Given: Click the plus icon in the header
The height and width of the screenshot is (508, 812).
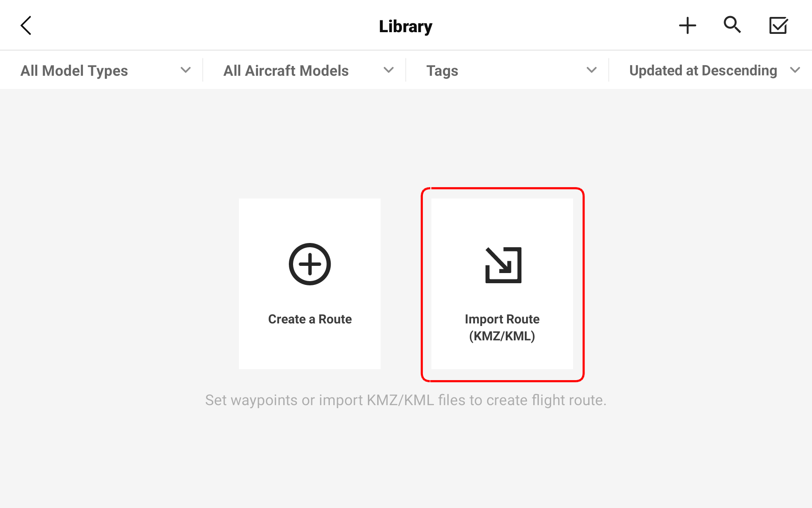Looking at the screenshot, I should click(687, 26).
